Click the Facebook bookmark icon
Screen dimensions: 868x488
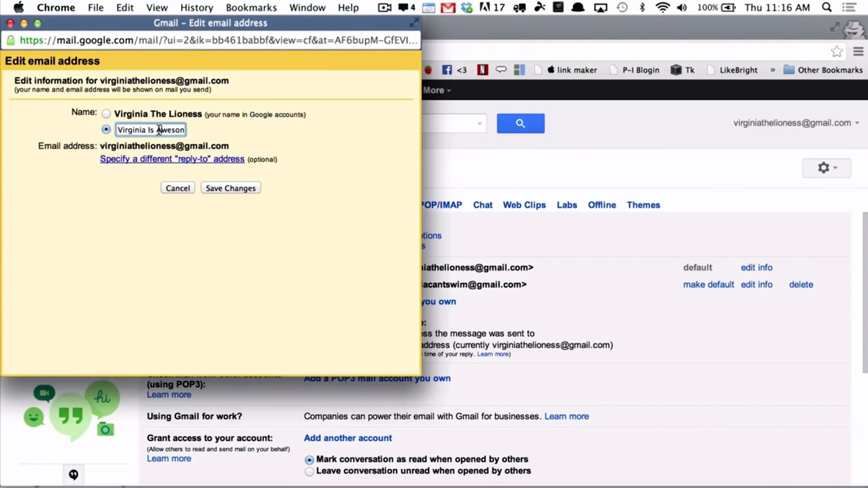click(x=447, y=70)
